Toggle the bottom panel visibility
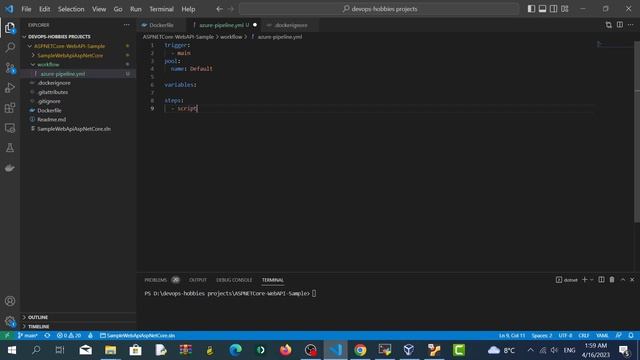Image resolution: width=640 pixels, height=360 pixels. pos(542,9)
